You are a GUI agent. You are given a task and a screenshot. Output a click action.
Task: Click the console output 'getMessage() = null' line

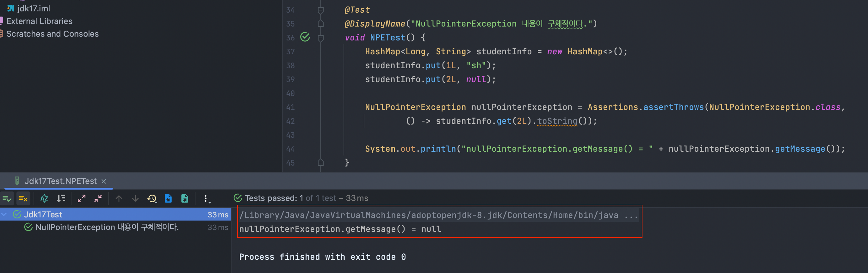pos(340,229)
